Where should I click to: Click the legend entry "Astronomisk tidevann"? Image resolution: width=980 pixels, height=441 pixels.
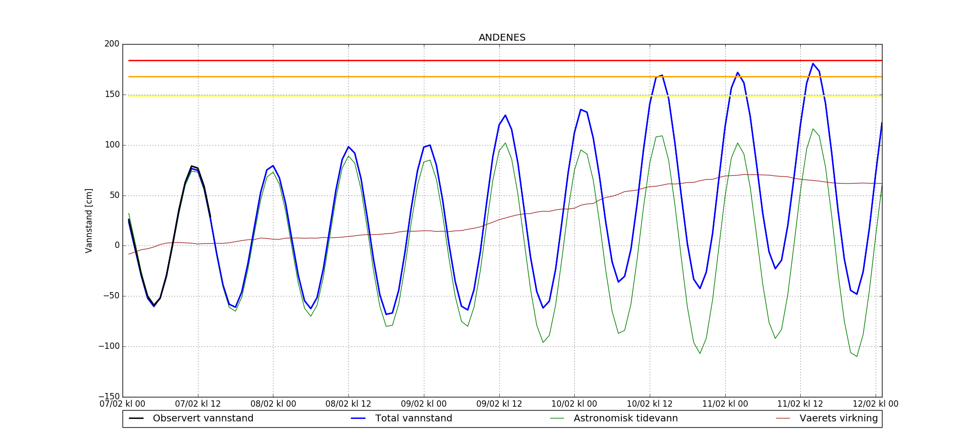coord(626,418)
